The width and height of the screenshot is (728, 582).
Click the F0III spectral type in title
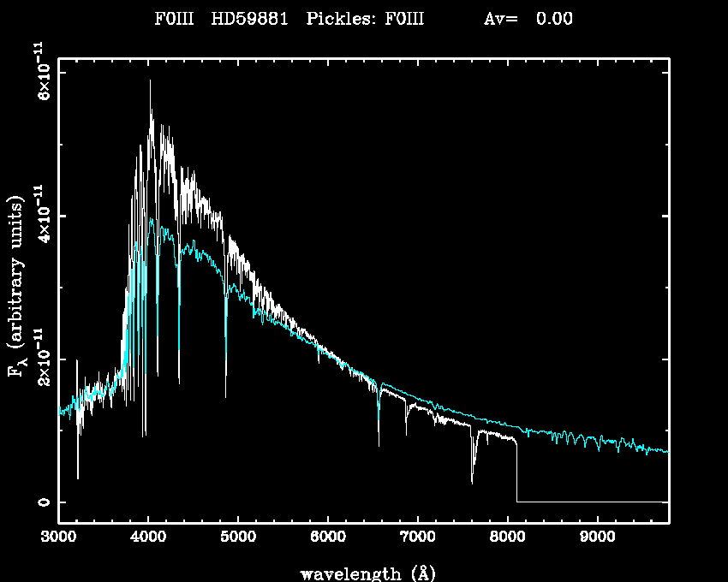click(170, 19)
